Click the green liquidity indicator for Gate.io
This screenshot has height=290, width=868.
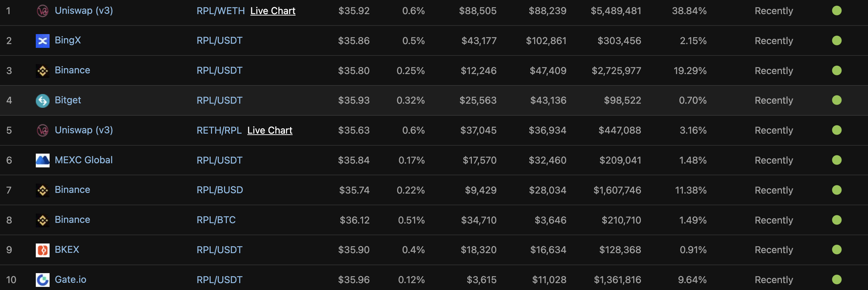click(837, 280)
